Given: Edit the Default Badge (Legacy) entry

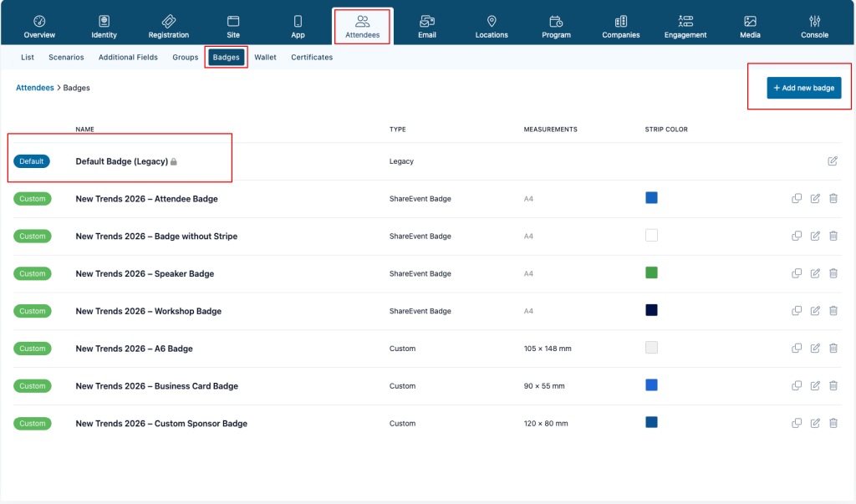Looking at the screenshot, I should pos(833,161).
